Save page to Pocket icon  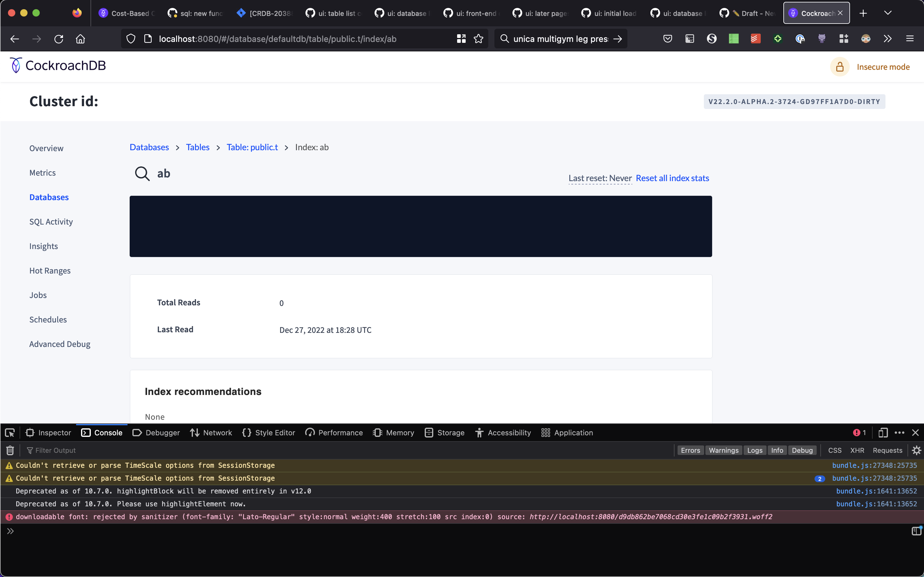pos(668,39)
